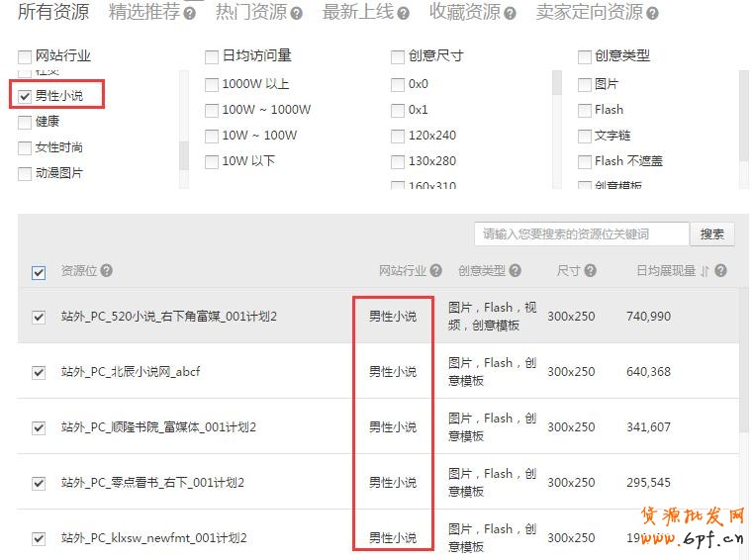This screenshot has height=560, width=754.
Task: Click help icon next to 创意类型 column header
Action: tap(515, 271)
